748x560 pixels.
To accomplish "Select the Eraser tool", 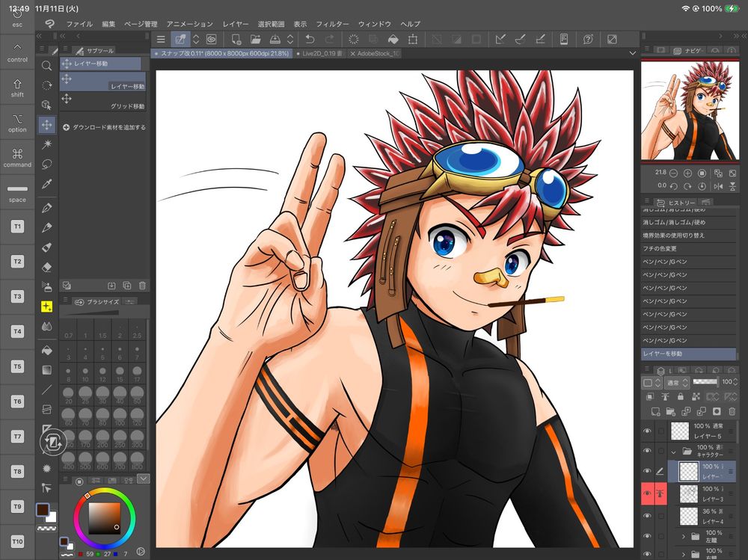I will coord(47,266).
